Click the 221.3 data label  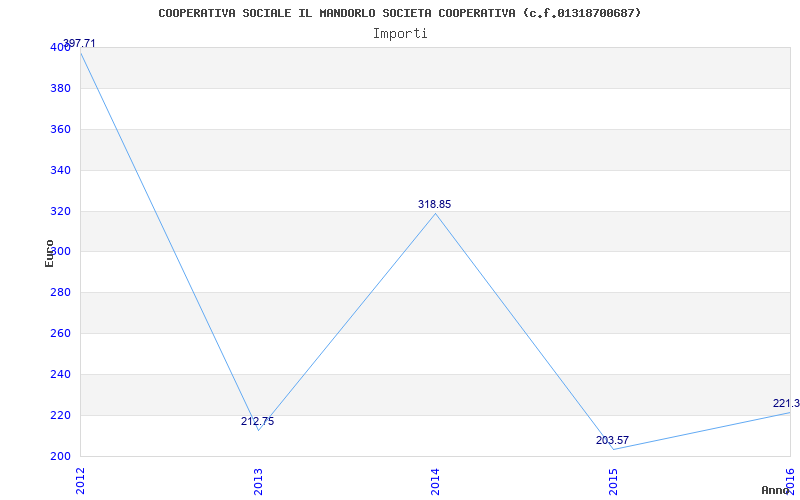pyautogui.click(x=786, y=404)
